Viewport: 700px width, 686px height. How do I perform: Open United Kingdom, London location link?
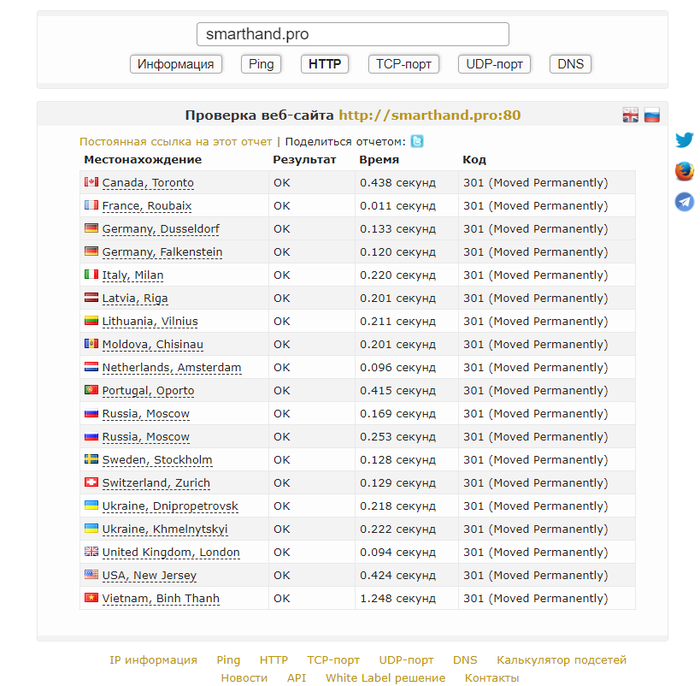click(171, 553)
